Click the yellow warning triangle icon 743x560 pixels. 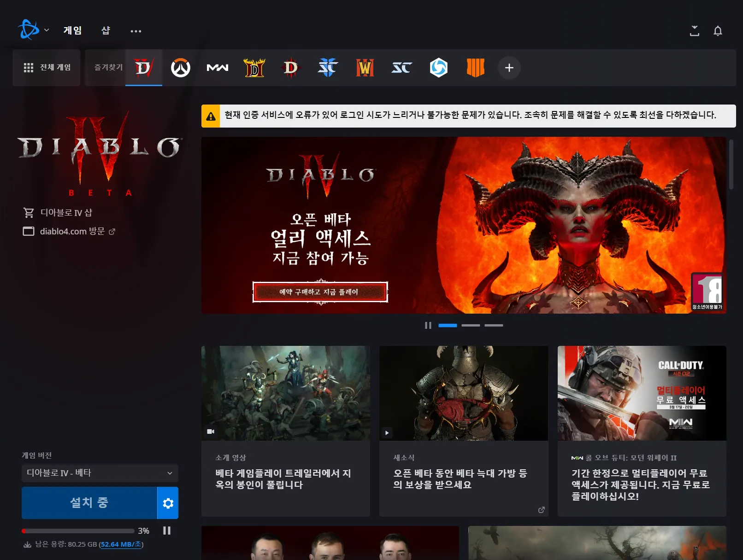tap(211, 116)
